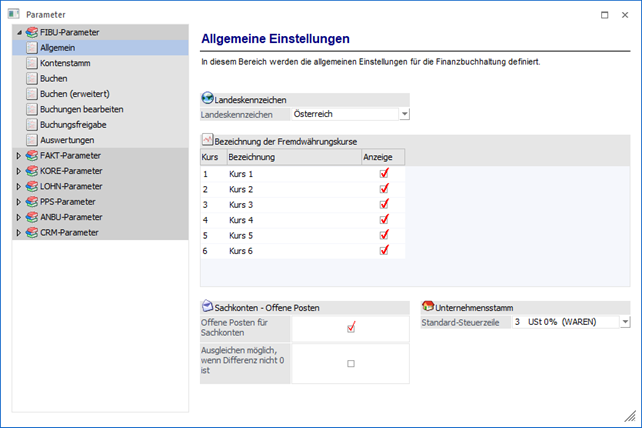Screen dimensions: 642x428
Task: Click the KORE-Parameter module icon
Action: coord(32,171)
